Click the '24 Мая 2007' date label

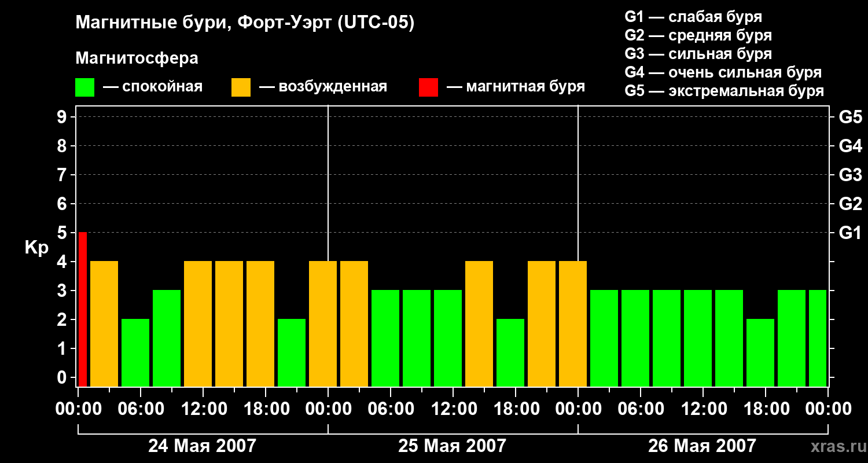[202, 446]
